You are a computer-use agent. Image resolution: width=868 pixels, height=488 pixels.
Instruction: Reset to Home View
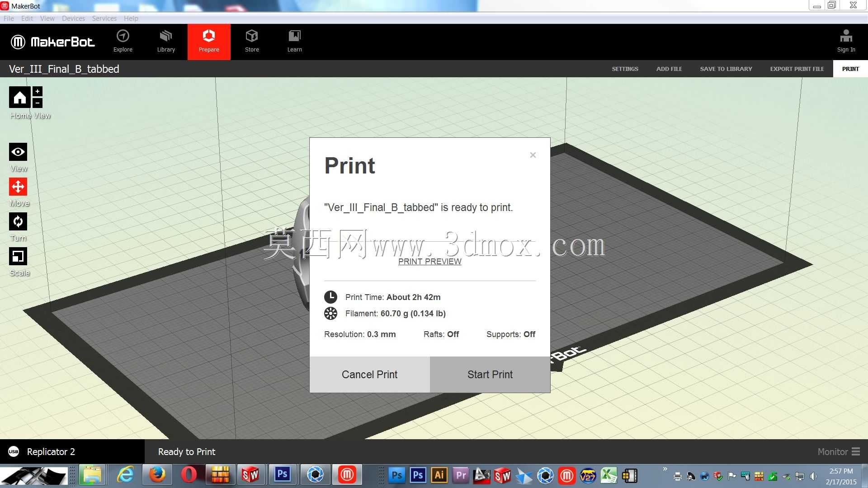pyautogui.click(x=19, y=97)
